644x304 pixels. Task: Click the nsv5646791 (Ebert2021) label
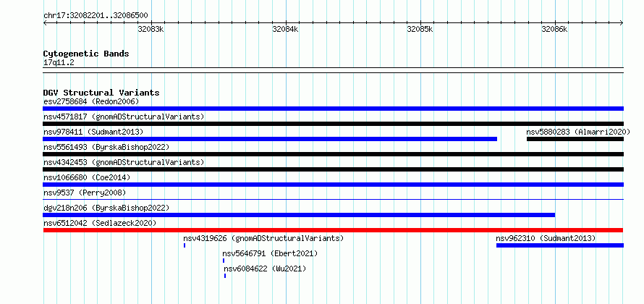pyautogui.click(x=270, y=253)
